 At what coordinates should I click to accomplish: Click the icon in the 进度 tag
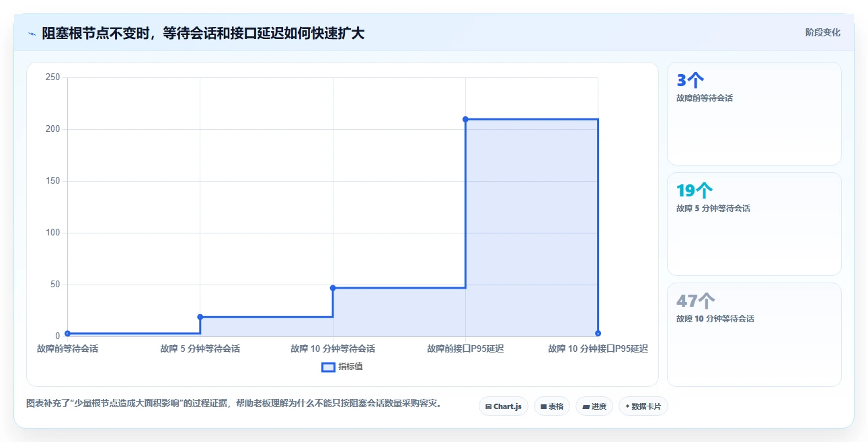tap(586, 406)
